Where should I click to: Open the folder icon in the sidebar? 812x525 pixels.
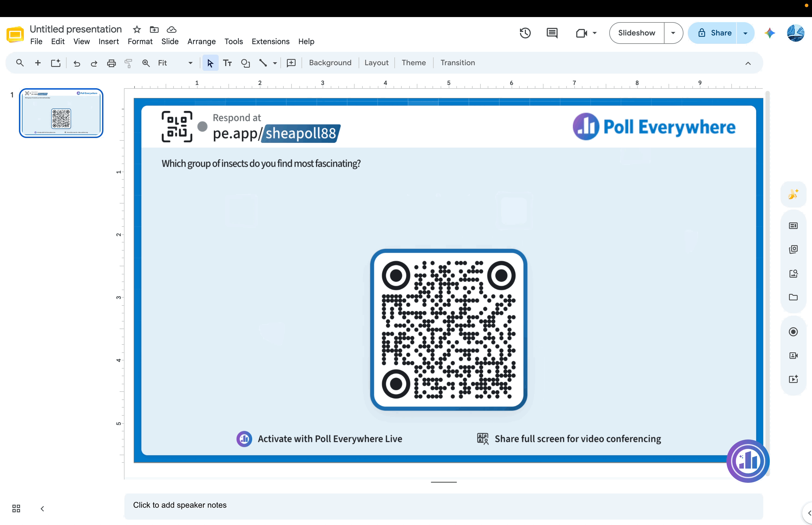pos(793,297)
